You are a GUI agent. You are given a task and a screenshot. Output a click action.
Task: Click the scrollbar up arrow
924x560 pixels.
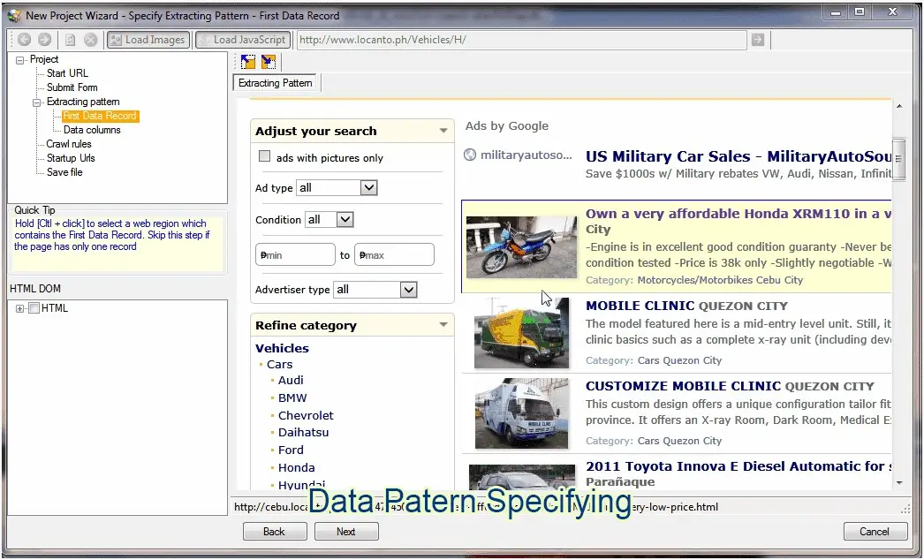(x=898, y=106)
